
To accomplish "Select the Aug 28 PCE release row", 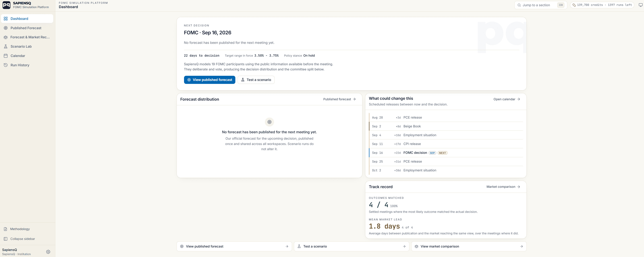I will point(446,117).
